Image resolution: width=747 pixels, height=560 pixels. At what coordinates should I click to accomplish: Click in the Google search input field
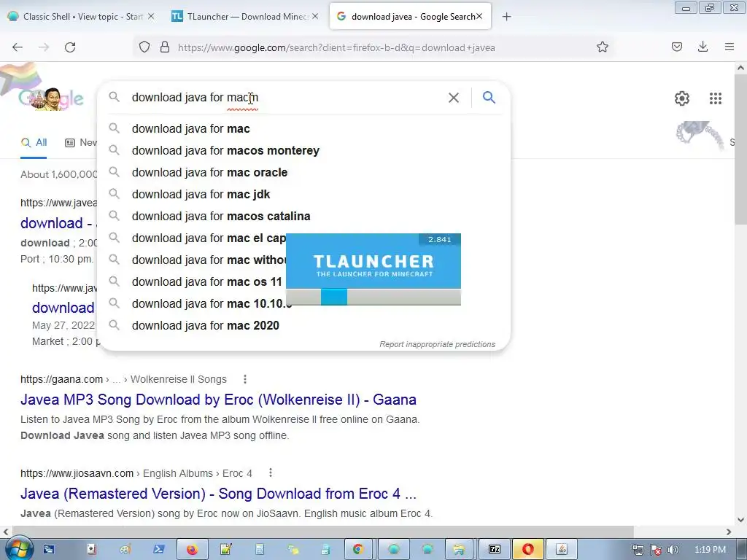point(286,98)
